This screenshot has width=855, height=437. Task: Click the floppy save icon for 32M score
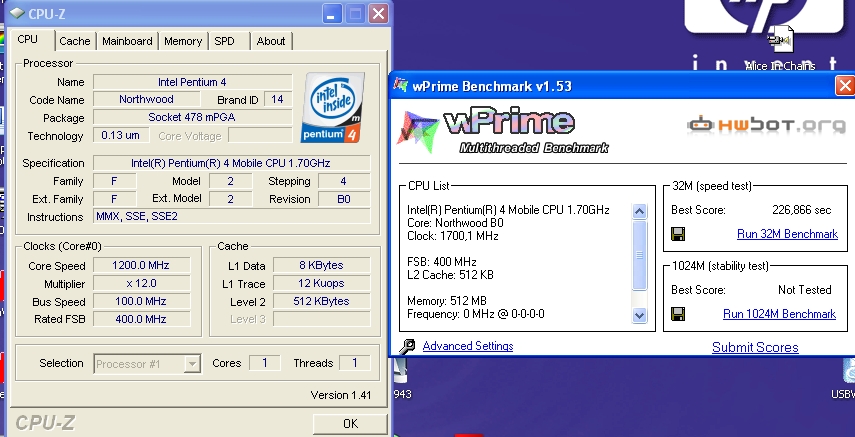tap(678, 234)
